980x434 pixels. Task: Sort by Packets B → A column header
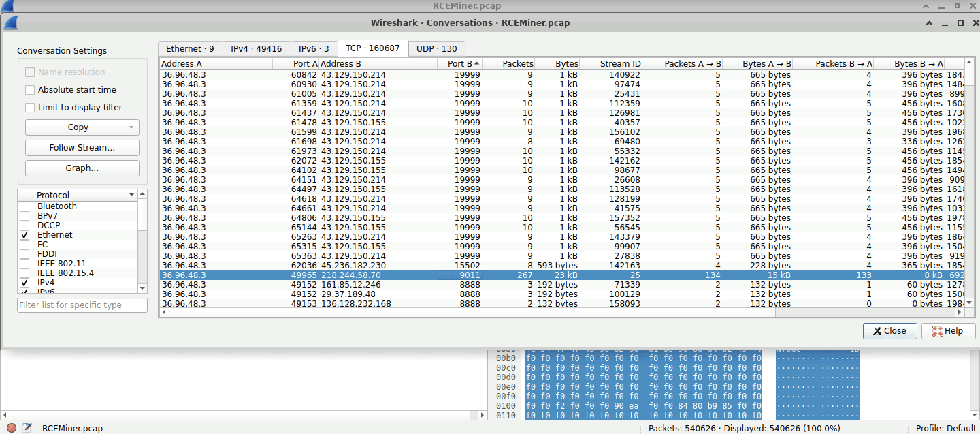tap(833, 64)
